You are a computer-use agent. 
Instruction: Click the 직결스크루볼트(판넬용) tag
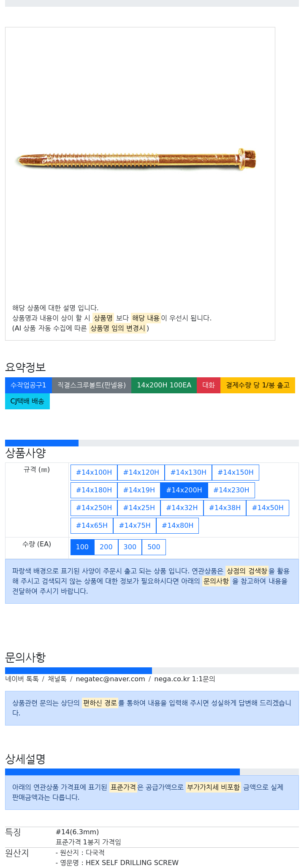point(92,385)
